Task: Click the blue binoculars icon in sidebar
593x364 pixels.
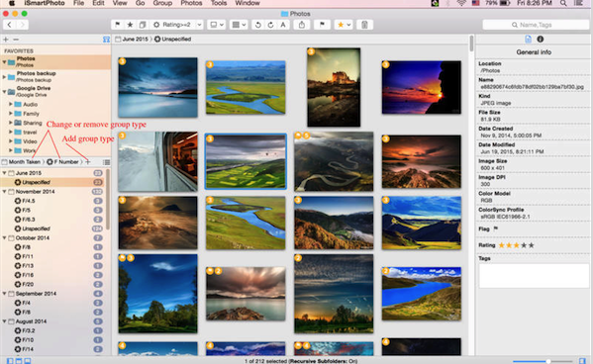Action: (106, 40)
